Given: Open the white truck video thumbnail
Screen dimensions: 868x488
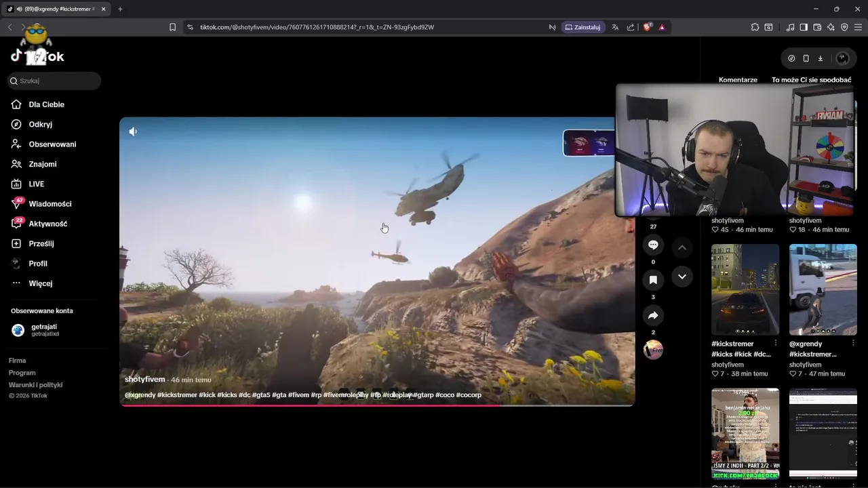Looking at the screenshot, I should 823,289.
